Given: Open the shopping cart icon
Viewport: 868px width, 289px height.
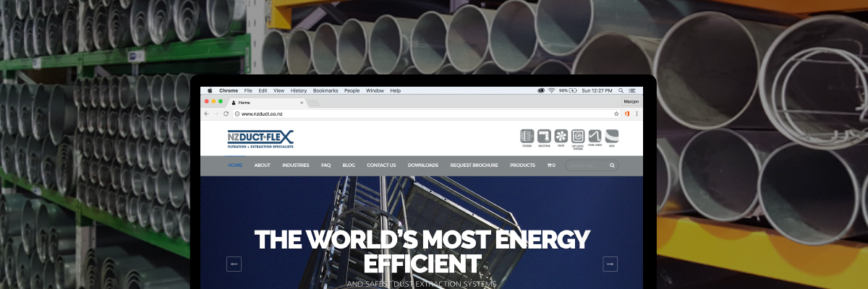Looking at the screenshot, I should pyautogui.click(x=551, y=165).
